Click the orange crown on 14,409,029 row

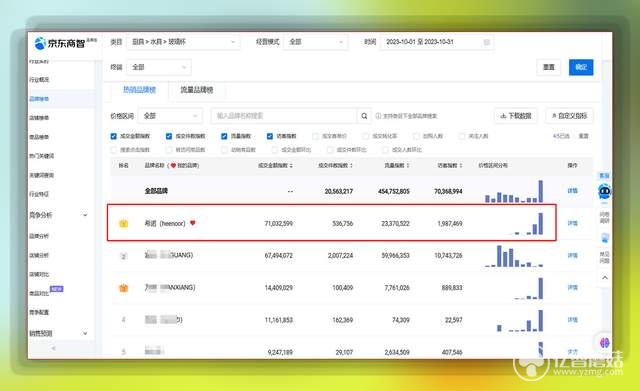pos(123,288)
